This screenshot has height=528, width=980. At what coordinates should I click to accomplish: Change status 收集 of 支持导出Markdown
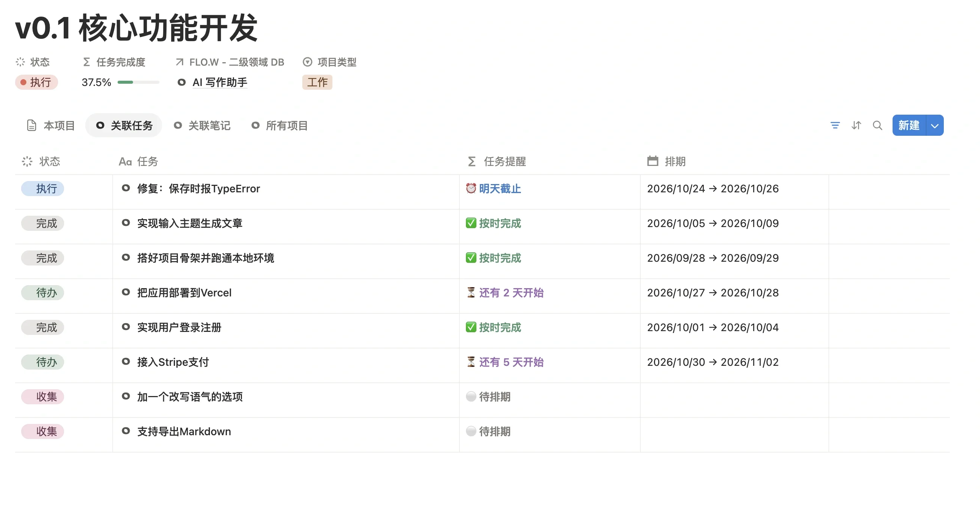43,431
